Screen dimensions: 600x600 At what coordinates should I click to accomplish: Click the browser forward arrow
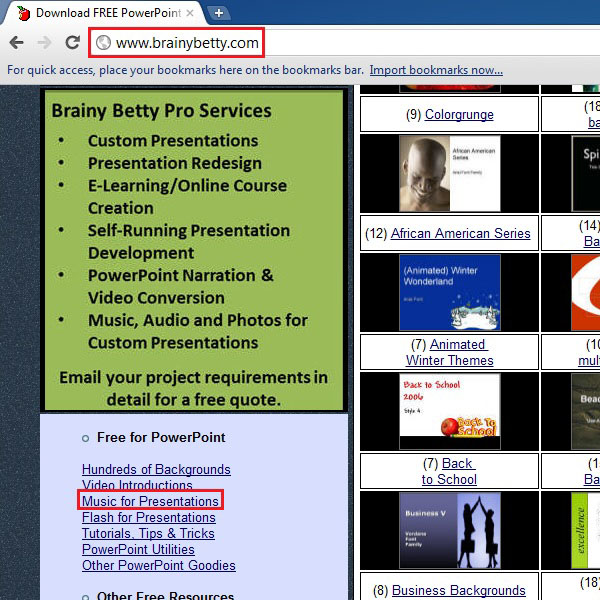click(x=44, y=42)
